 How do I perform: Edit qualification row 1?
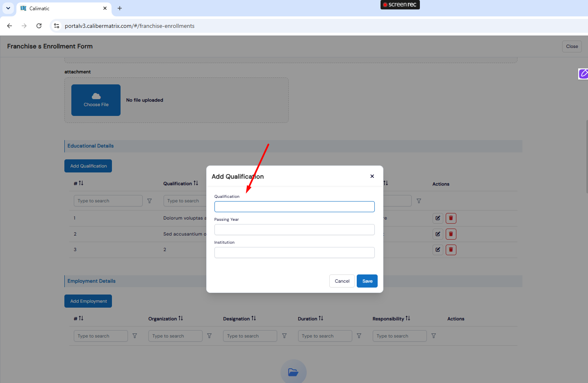[x=438, y=218]
